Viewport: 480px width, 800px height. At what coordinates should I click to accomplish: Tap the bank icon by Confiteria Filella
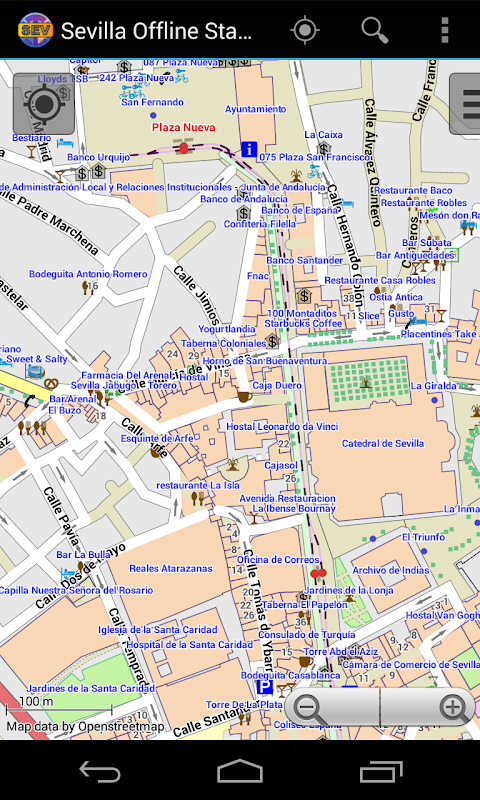(x=244, y=213)
